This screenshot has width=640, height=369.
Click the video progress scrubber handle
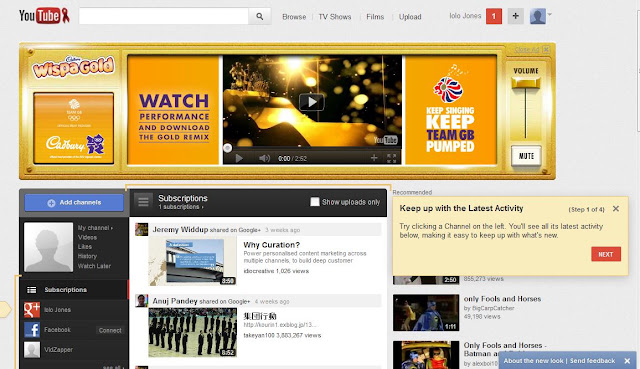pyautogui.click(x=227, y=148)
